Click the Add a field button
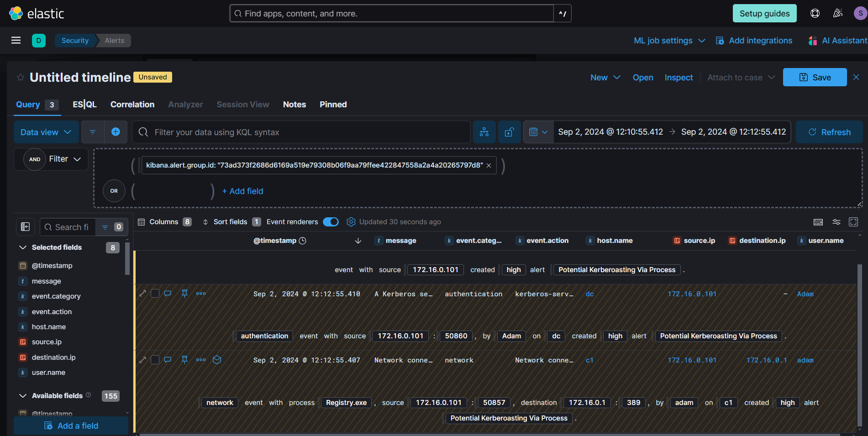 coord(71,426)
